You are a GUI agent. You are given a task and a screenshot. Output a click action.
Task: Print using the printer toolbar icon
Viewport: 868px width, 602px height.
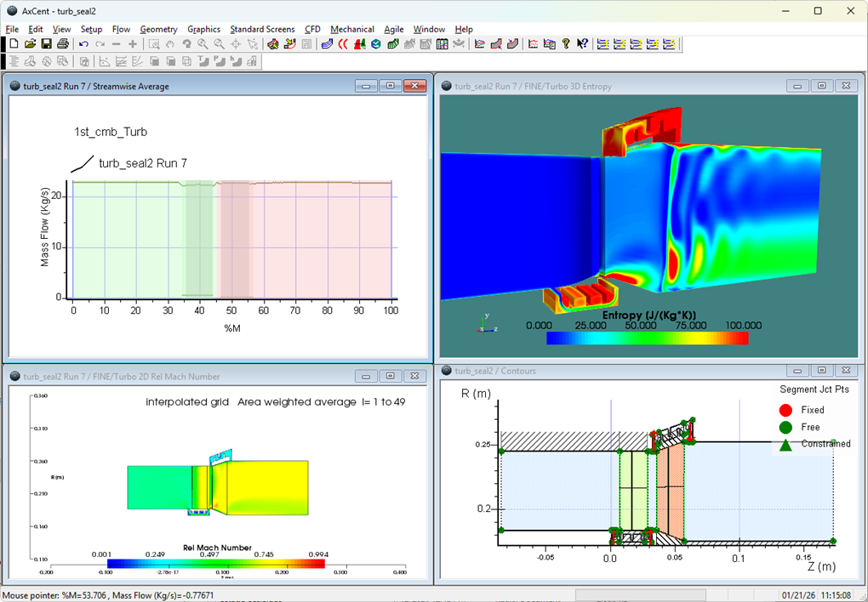pos(65,43)
